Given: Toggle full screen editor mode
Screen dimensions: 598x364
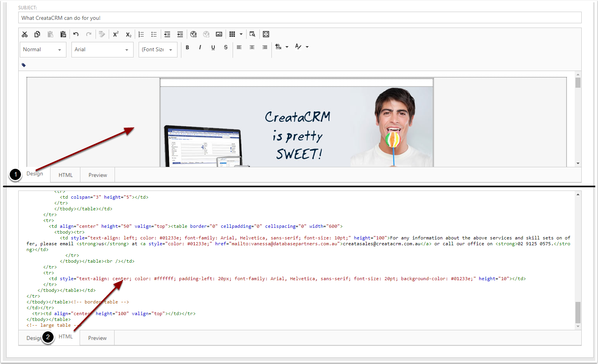Looking at the screenshot, I should tap(266, 34).
